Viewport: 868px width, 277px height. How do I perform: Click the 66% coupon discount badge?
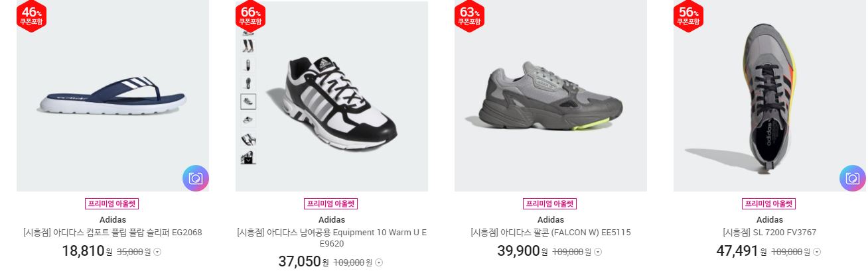[250, 15]
